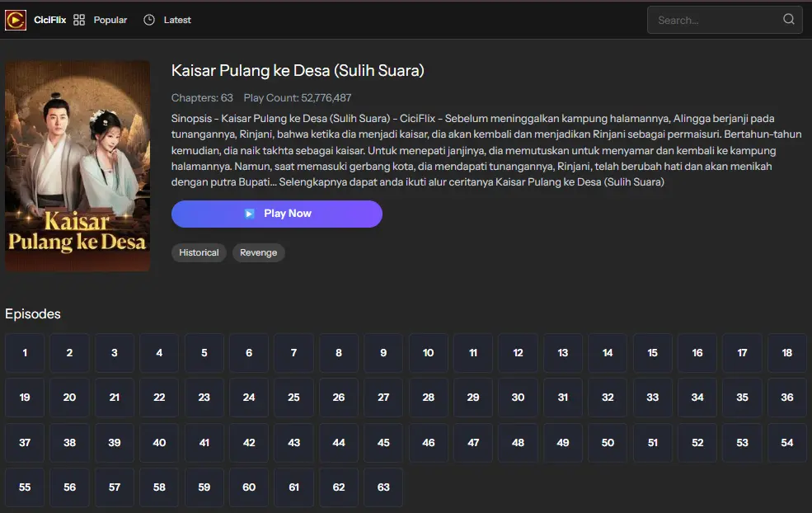The width and height of the screenshot is (812, 513).
Task: Open episode 42
Action: click(x=248, y=443)
